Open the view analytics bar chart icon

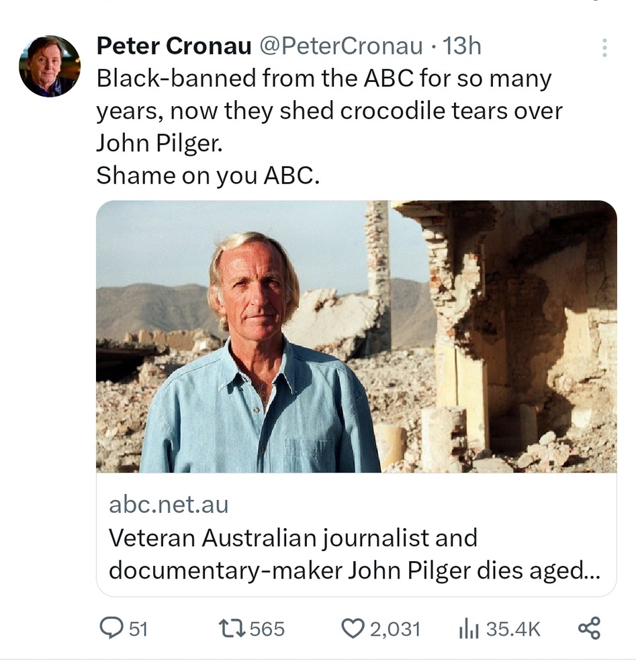467,628
